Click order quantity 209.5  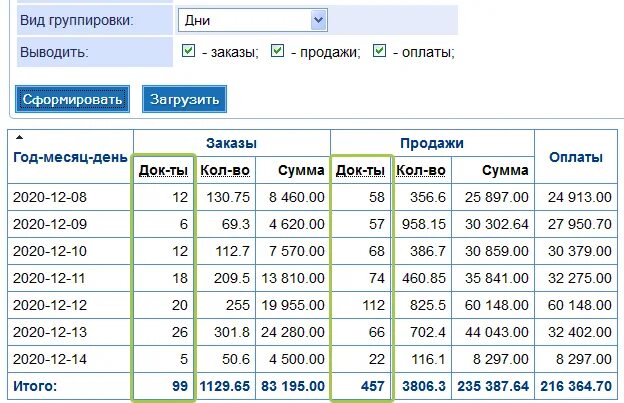pos(232,278)
